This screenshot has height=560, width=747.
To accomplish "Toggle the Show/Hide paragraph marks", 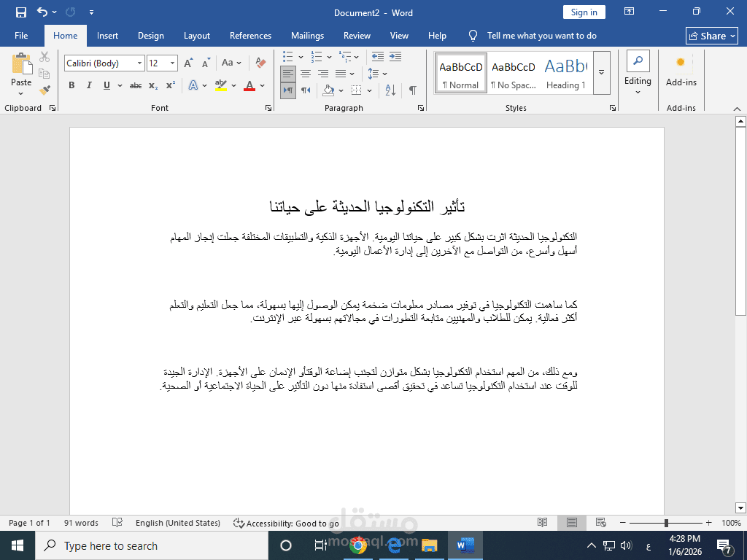I will point(413,90).
